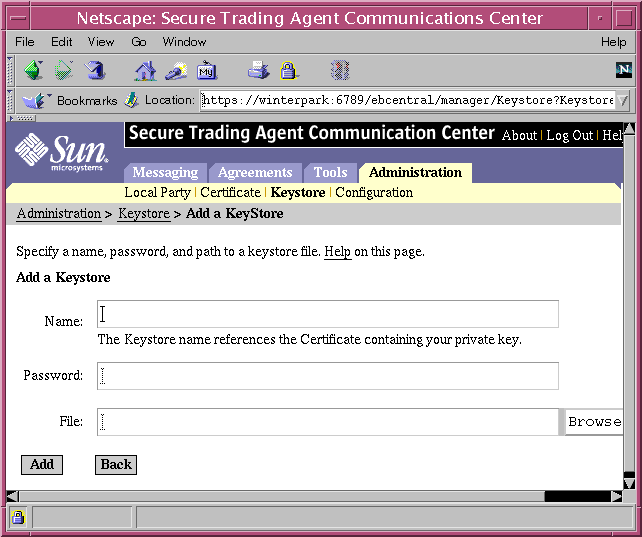Click the 'Add a Keystore' heading

click(63, 278)
